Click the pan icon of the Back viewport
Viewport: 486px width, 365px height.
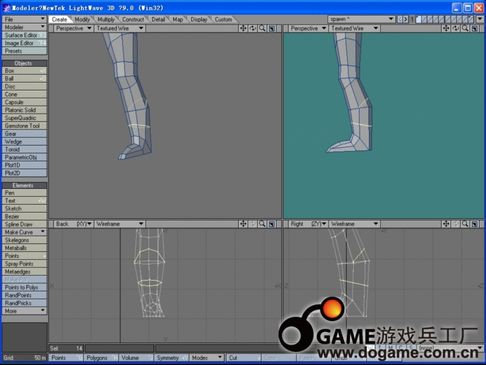tap(243, 224)
